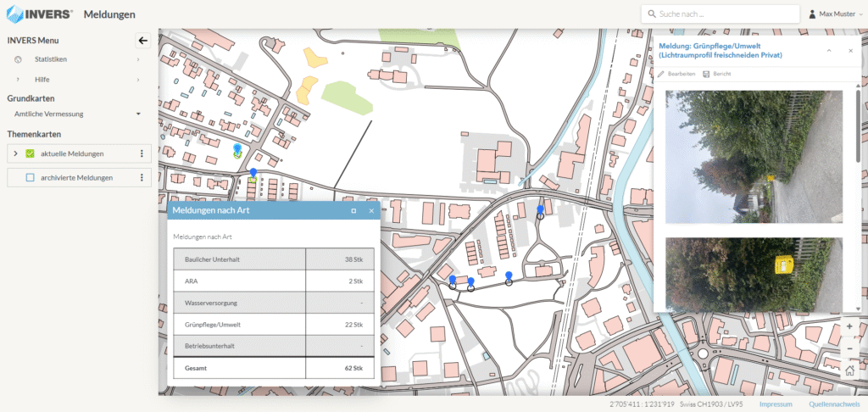This screenshot has height=412, width=868.
Task: Open the Max Muster user menu
Action: (x=836, y=14)
